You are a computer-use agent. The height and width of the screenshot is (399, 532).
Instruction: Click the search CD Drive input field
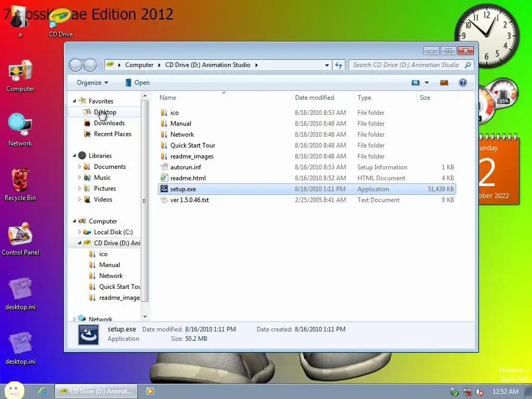pos(406,65)
